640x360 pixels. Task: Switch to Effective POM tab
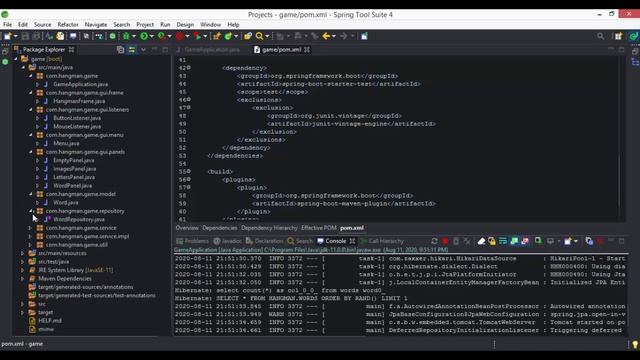pyautogui.click(x=319, y=228)
